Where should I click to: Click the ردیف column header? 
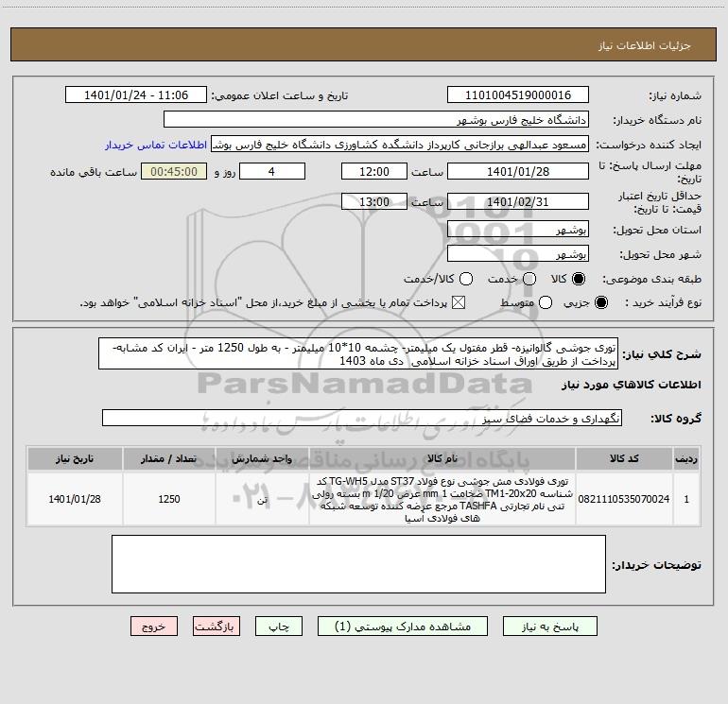tap(686, 458)
